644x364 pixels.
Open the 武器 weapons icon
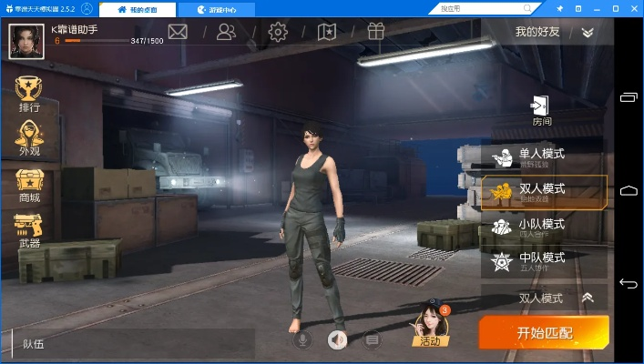point(29,230)
